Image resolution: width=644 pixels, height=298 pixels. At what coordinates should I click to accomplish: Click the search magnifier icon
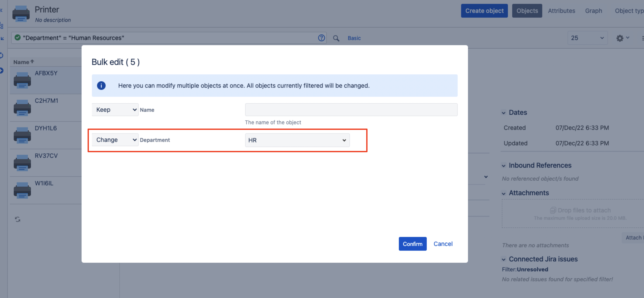click(336, 38)
